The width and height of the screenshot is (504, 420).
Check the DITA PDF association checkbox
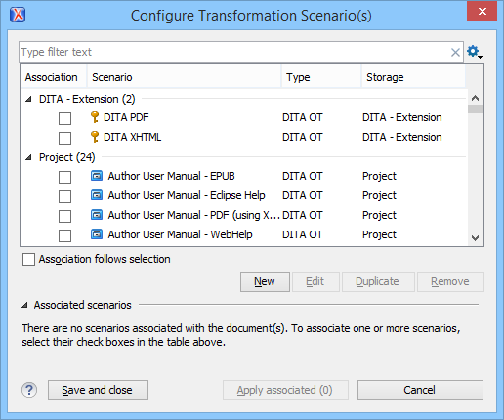[64, 118]
